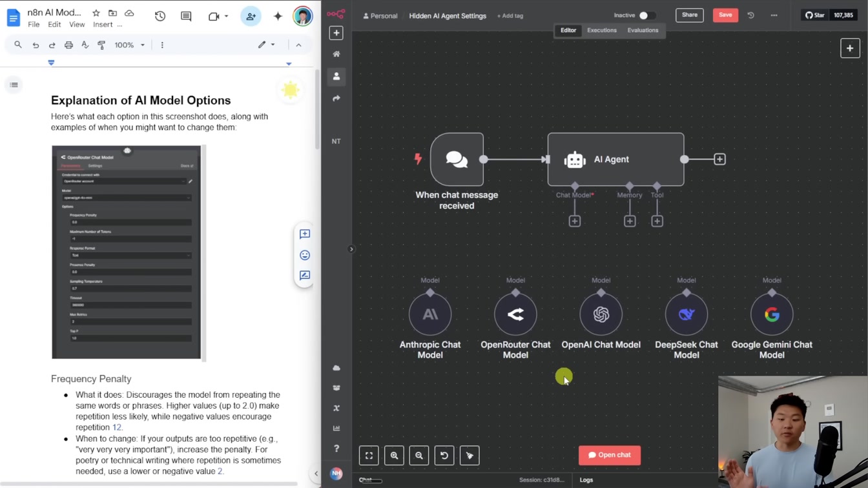Click the right indent marker on the ruler
868x488 pixels.
[289, 63]
